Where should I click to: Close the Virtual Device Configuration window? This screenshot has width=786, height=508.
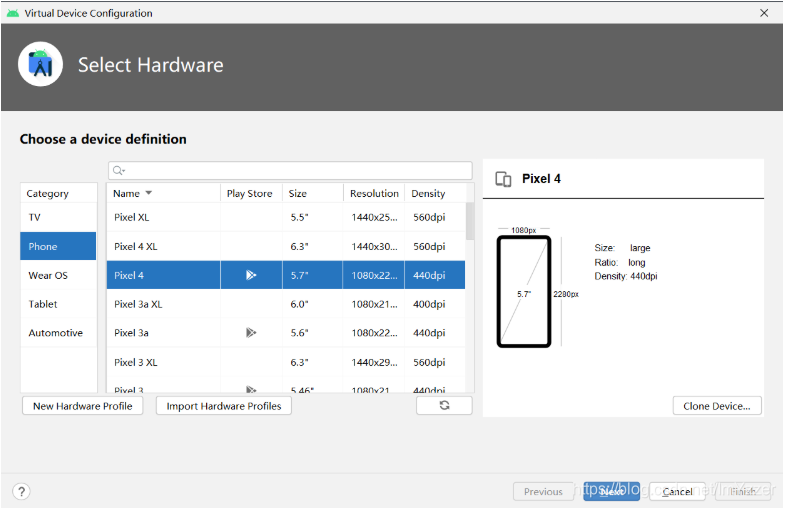(x=763, y=13)
